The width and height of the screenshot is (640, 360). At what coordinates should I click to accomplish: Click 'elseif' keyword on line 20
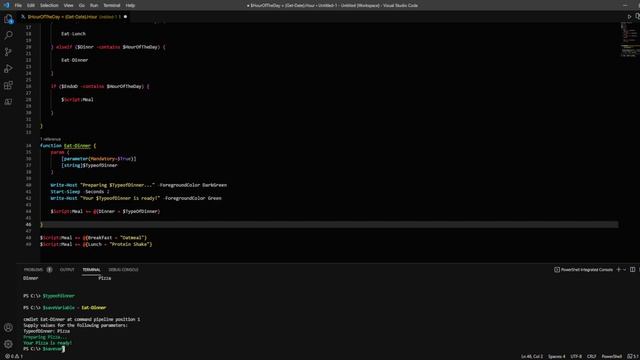click(x=64, y=47)
